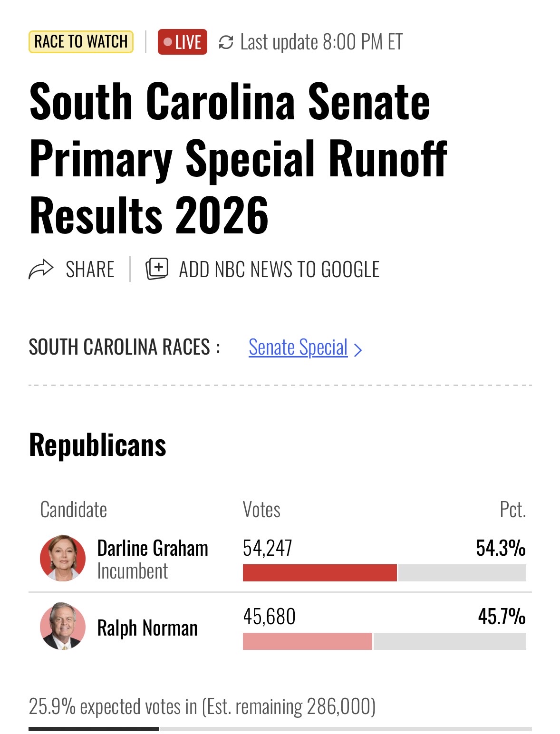Tap the refresh icon beside Last update

226,42
